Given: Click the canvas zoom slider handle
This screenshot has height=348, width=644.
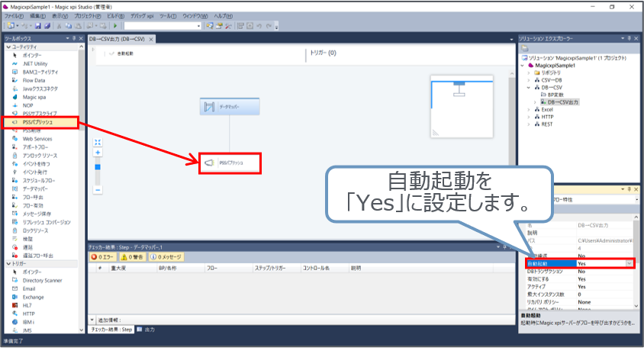Looking at the screenshot, I should 98,166.
